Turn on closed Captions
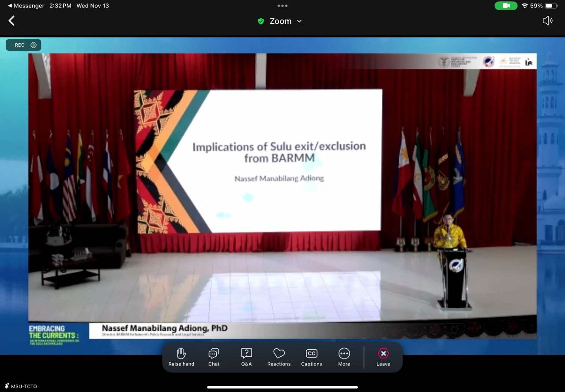 point(312,357)
